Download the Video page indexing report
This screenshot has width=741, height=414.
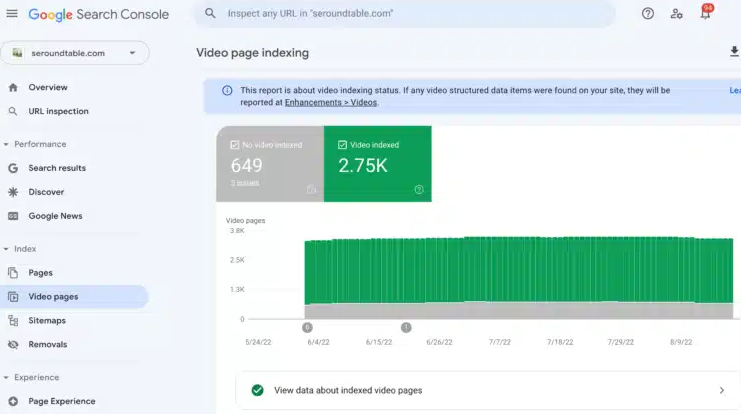pos(735,52)
